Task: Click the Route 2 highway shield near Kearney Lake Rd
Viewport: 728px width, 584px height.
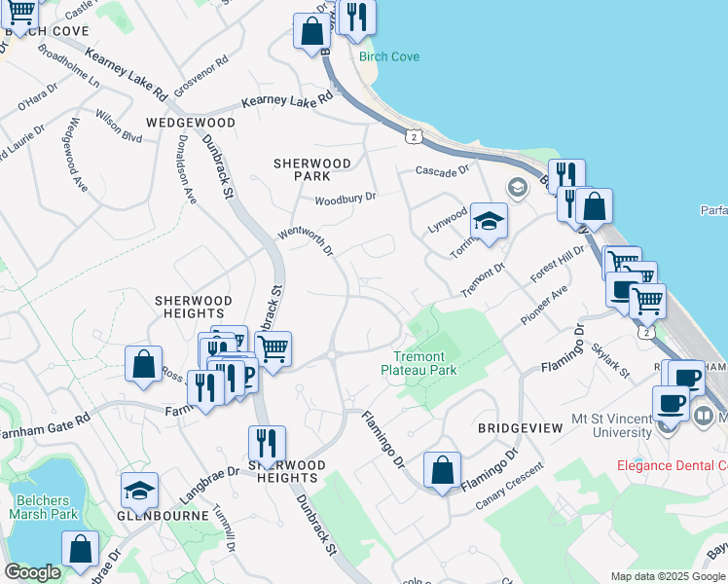Action: click(415, 137)
